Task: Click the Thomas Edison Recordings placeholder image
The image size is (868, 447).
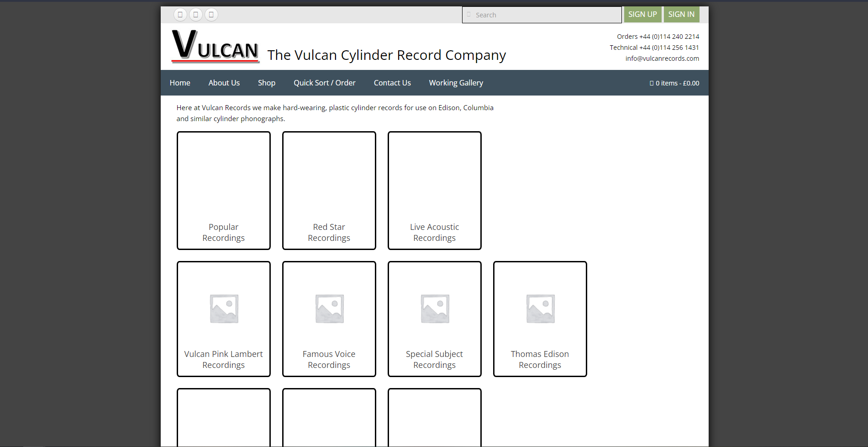Action: click(x=540, y=309)
